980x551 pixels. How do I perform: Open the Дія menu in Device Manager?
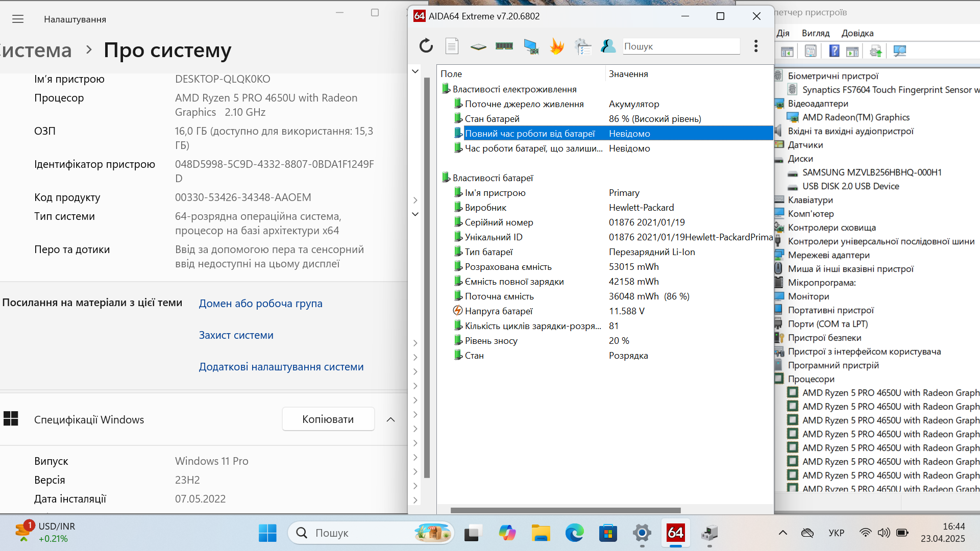tap(783, 33)
